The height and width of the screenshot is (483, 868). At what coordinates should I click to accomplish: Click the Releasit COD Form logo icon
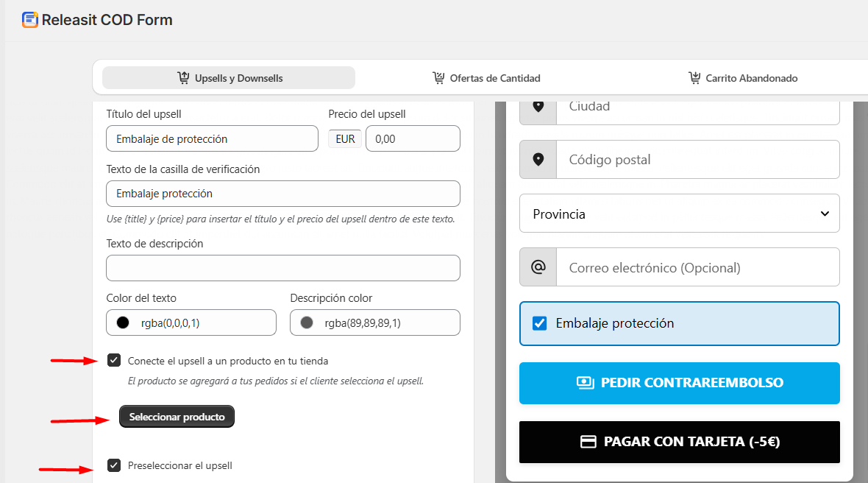(30, 20)
